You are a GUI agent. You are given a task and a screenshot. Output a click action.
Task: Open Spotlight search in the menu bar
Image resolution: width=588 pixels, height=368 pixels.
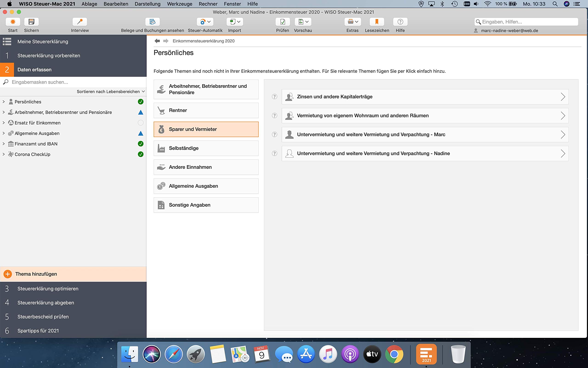click(555, 4)
